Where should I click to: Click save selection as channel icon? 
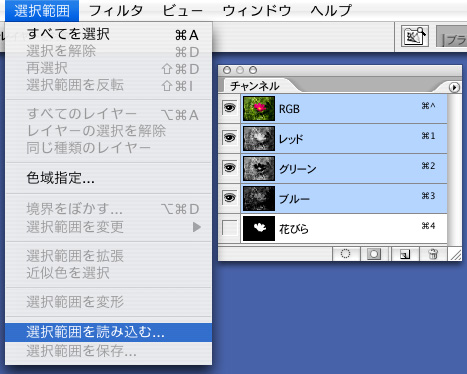click(374, 254)
